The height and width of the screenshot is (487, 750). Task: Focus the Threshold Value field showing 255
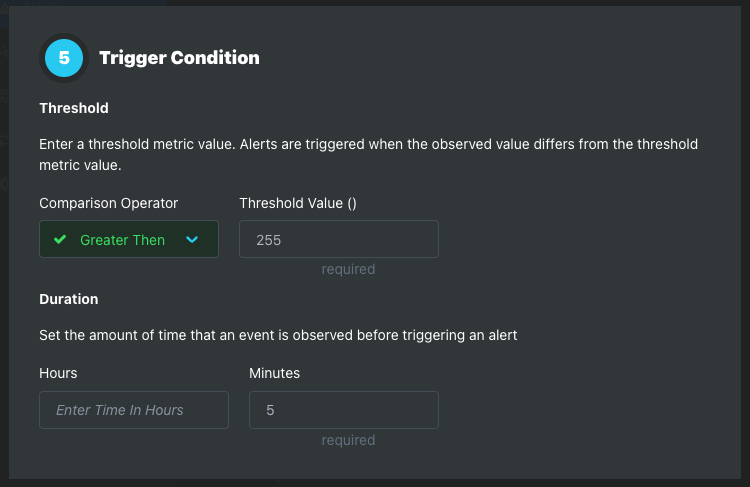pos(339,239)
